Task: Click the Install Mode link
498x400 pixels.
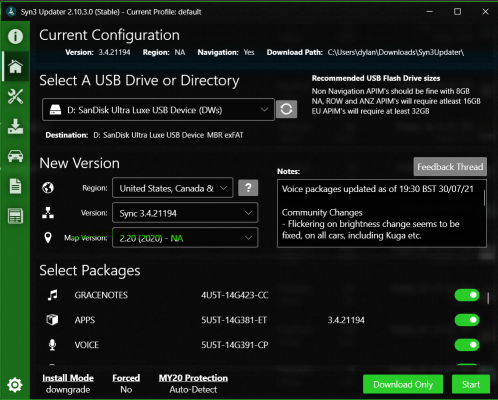Action: coord(68,378)
